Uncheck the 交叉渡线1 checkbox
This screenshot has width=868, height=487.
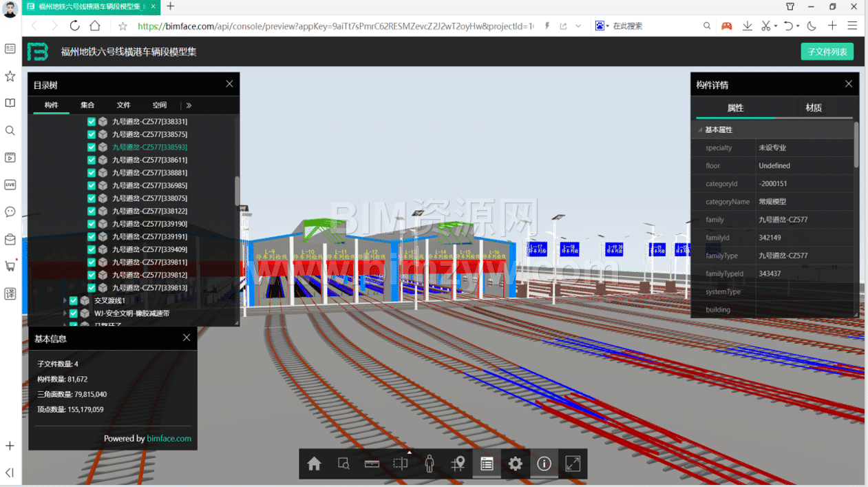pyautogui.click(x=74, y=300)
